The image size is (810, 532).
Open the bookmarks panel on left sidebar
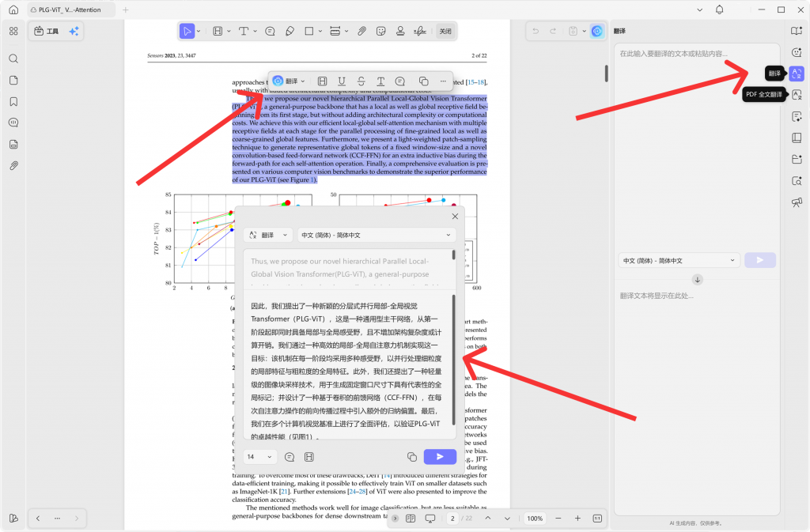pyautogui.click(x=13, y=102)
